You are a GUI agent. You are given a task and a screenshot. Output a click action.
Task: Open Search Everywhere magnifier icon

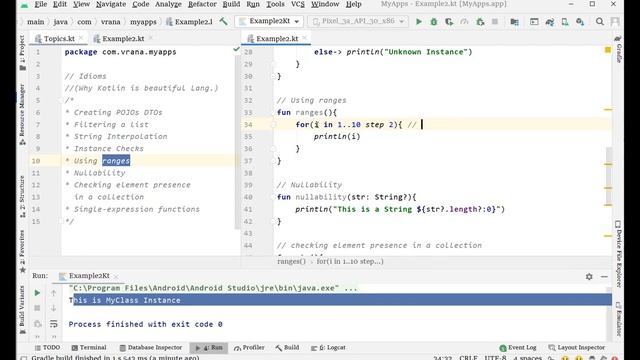coord(600,22)
